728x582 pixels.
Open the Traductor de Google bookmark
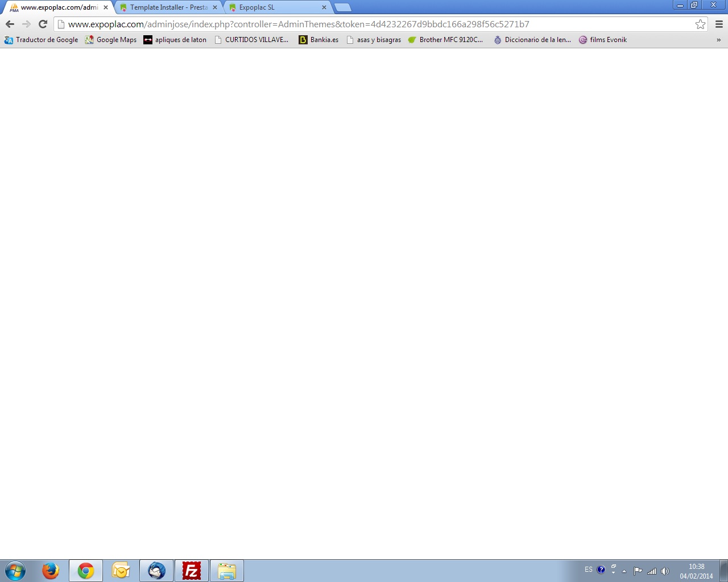41,40
